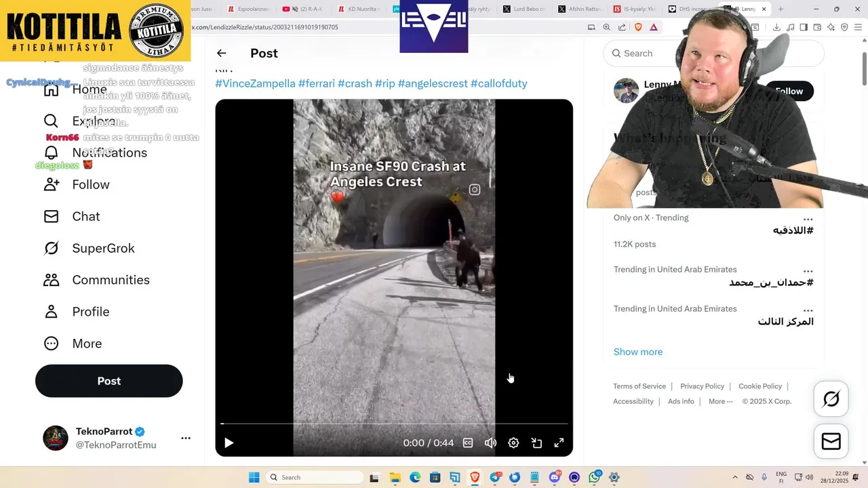Open Ads info footer link

pyautogui.click(x=681, y=401)
